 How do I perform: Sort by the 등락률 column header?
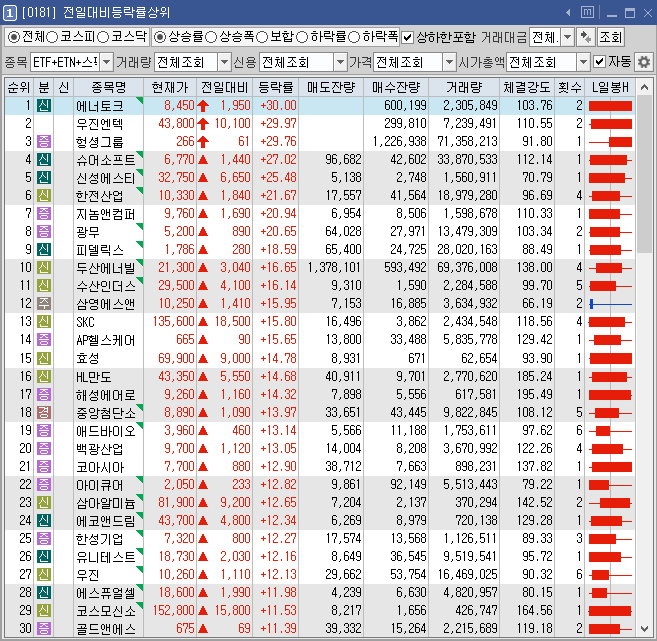pyautogui.click(x=276, y=87)
